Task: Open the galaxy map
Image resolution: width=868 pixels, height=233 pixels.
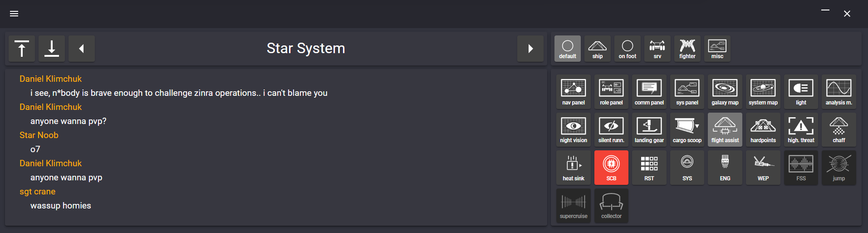Action: coord(725,92)
